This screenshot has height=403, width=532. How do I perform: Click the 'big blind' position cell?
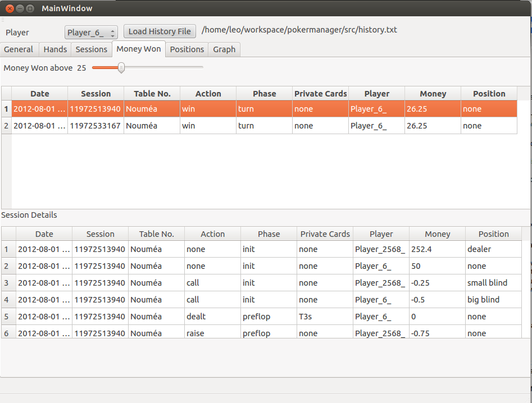[493, 300]
